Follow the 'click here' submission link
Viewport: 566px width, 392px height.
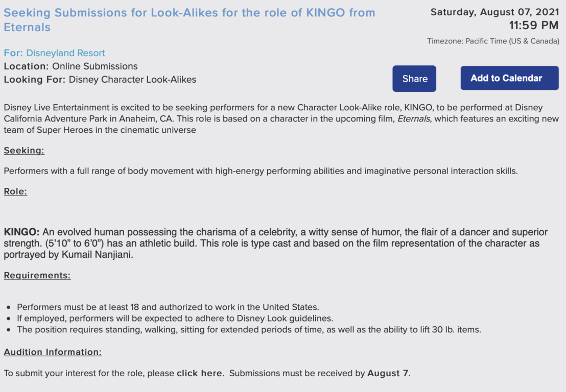[x=199, y=373]
